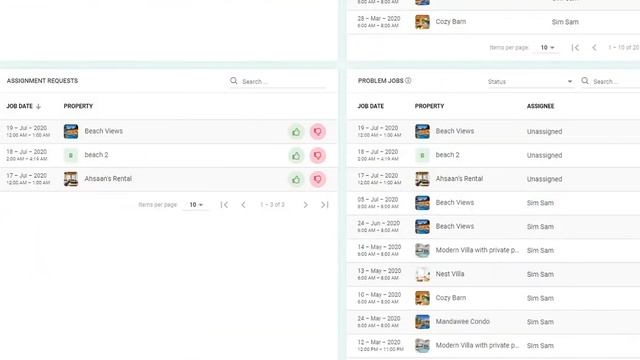Click search icon in Problem Jobs panel
Screen dimensions: 640x360
[585, 81]
